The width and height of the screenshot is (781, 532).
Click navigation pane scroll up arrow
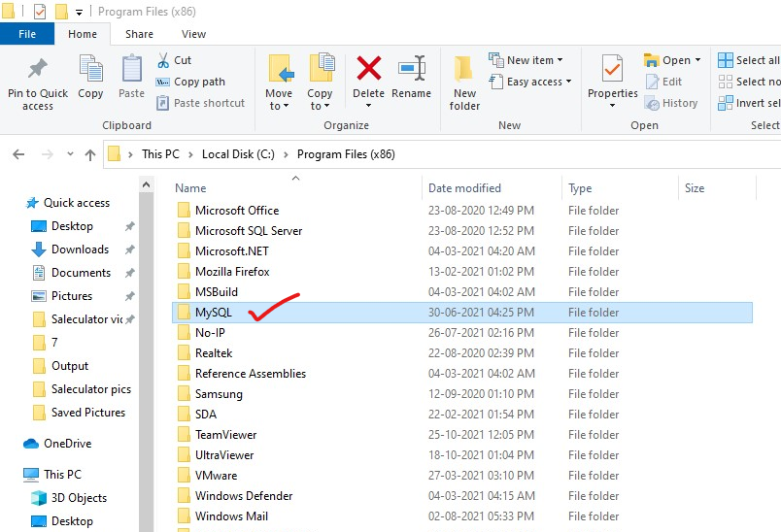click(x=146, y=184)
